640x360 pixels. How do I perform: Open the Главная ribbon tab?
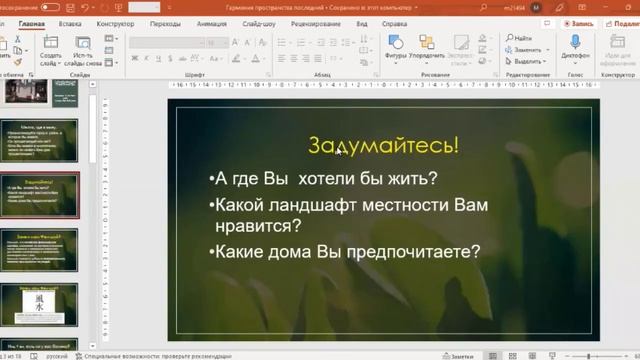(x=31, y=24)
